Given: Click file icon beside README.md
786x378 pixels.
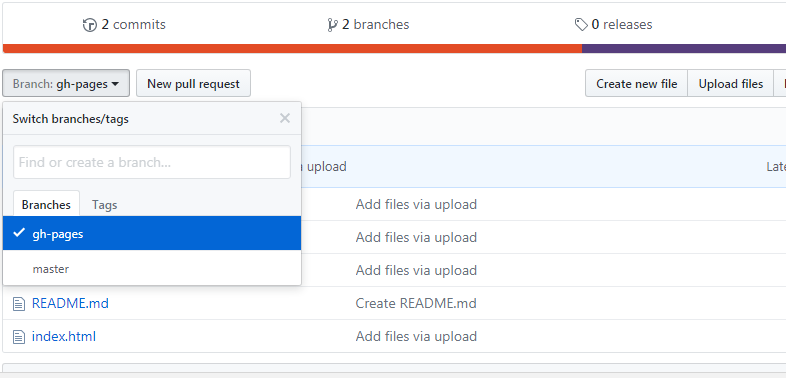Looking at the screenshot, I should coord(19,304).
